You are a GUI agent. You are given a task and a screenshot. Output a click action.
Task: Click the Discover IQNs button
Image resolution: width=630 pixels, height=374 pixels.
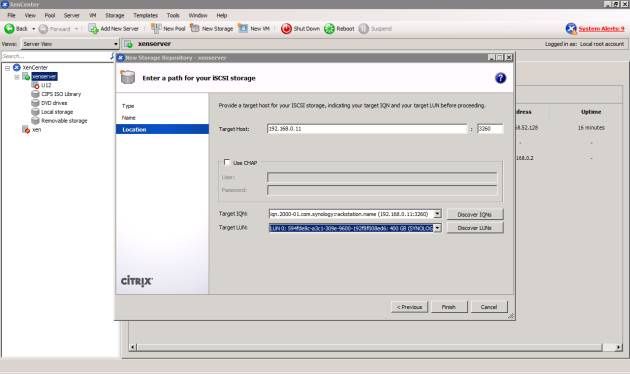(x=475, y=215)
